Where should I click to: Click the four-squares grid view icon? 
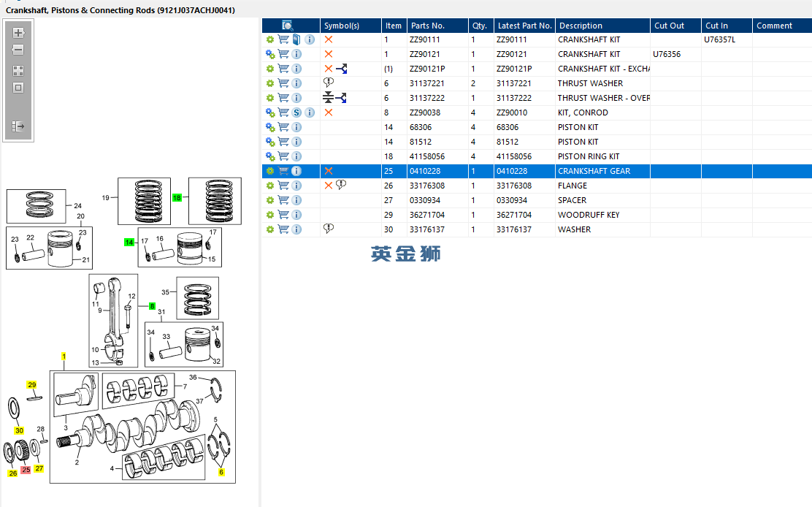(x=18, y=71)
